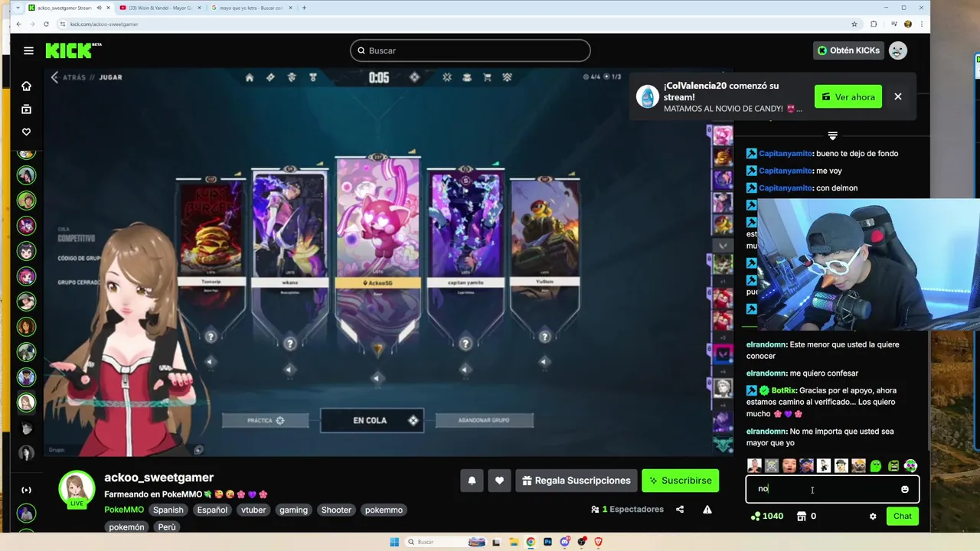This screenshot has width=980, height=551.
Task: Open Home in the left sidebar
Action: [26, 86]
